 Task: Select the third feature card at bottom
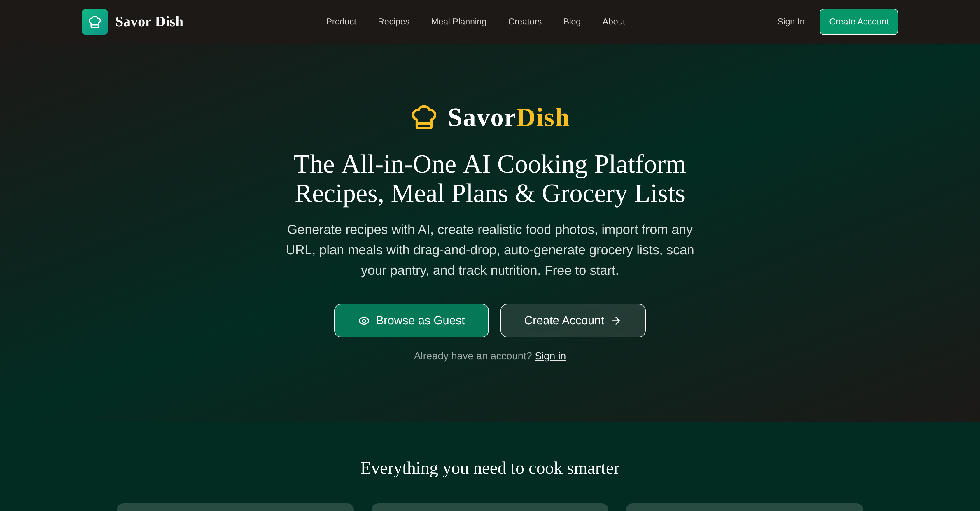(744, 507)
